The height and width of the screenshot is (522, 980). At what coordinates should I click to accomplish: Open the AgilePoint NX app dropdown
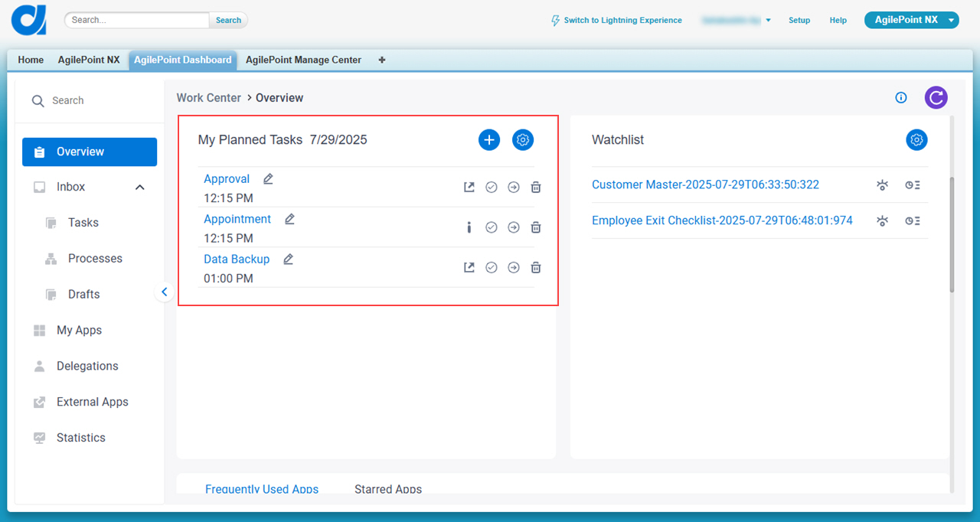coord(911,20)
